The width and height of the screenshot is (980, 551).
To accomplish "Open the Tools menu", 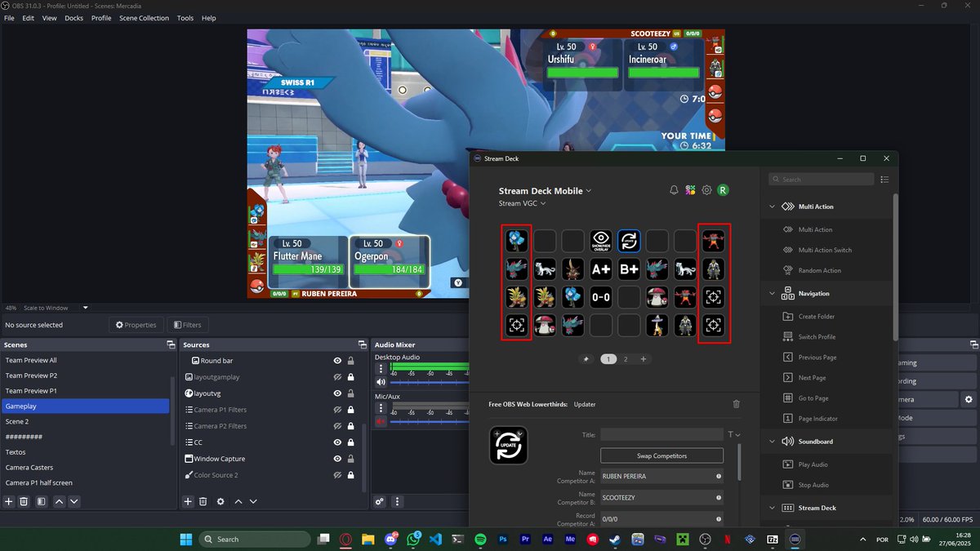I will (x=185, y=18).
